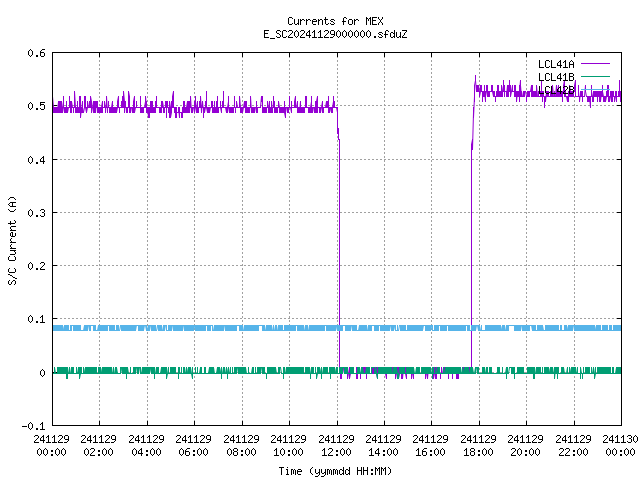640x480 pixels.
Task: Click the x-axis tick label '241130 00:00'
Action: [620, 446]
